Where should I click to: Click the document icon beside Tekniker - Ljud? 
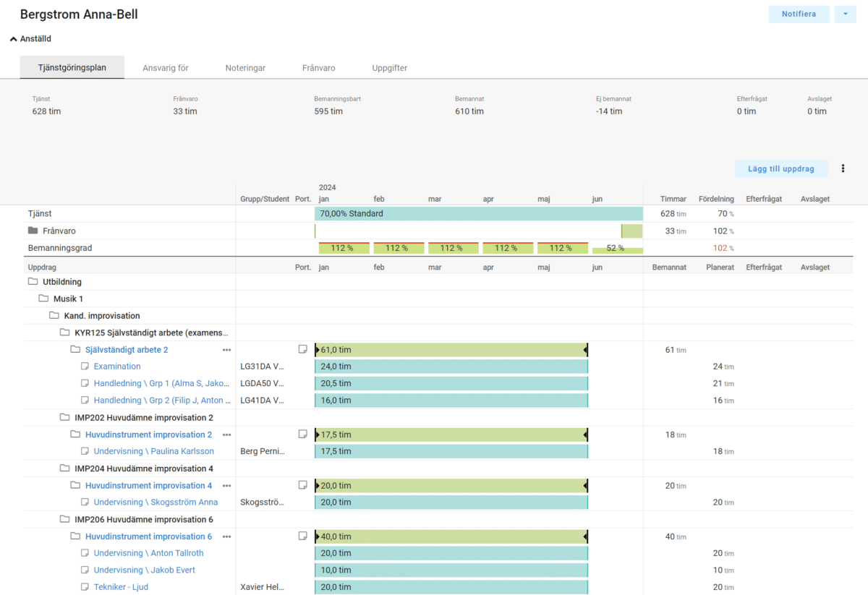point(85,587)
